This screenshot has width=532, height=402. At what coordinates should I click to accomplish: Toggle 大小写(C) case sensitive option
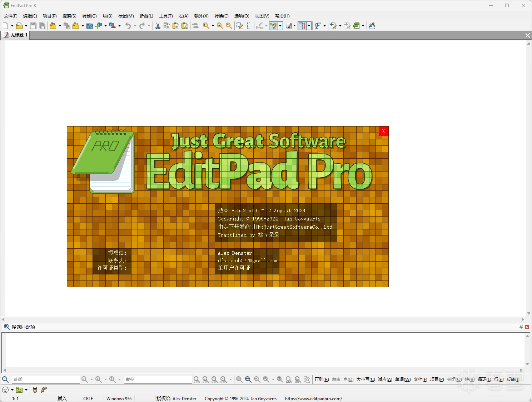[366, 379]
